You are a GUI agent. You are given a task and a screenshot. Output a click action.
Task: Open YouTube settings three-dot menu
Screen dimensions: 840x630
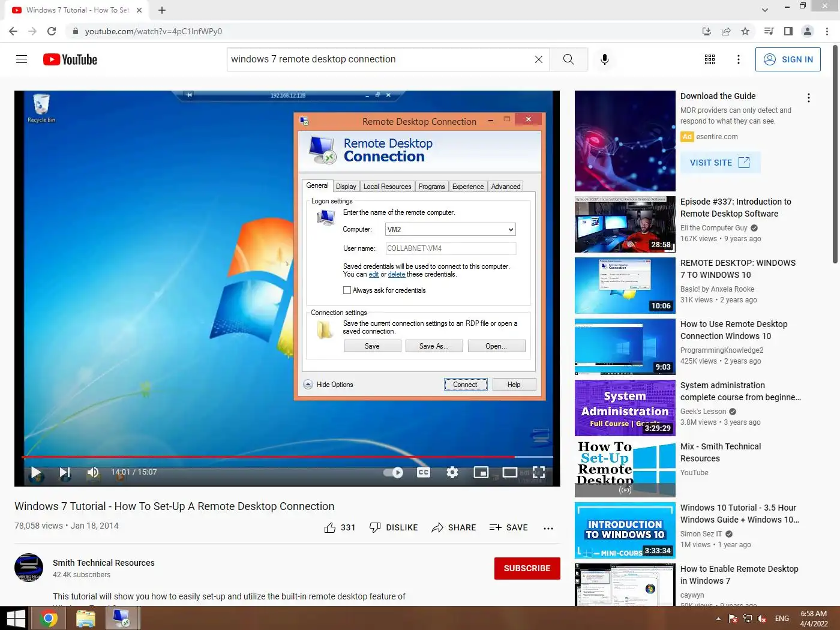(739, 59)
